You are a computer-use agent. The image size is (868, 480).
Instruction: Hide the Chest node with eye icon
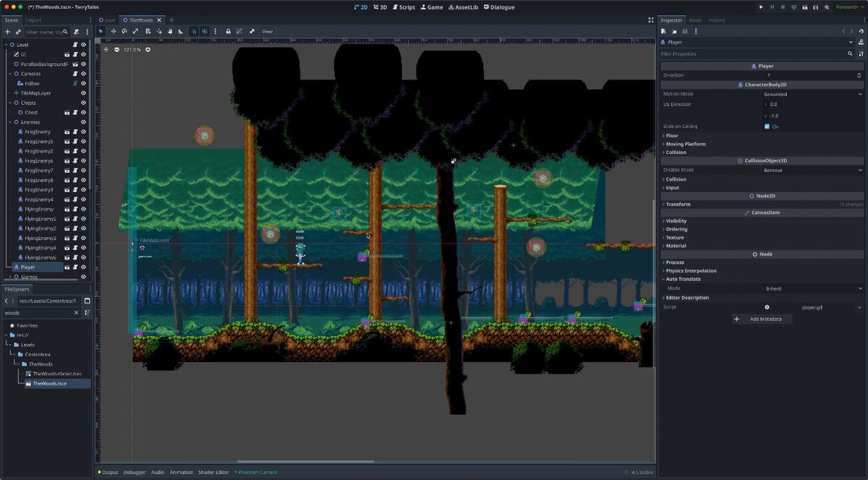coord(83,113)
